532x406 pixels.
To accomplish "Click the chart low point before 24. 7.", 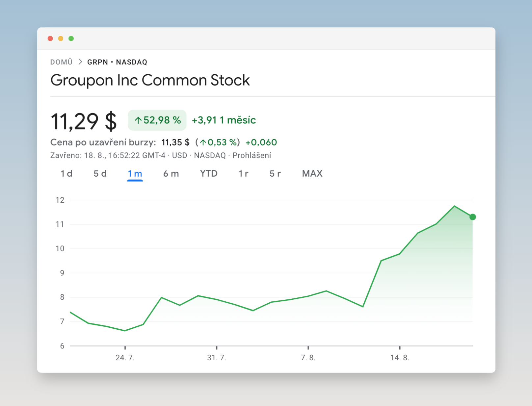I will [125, 331].
